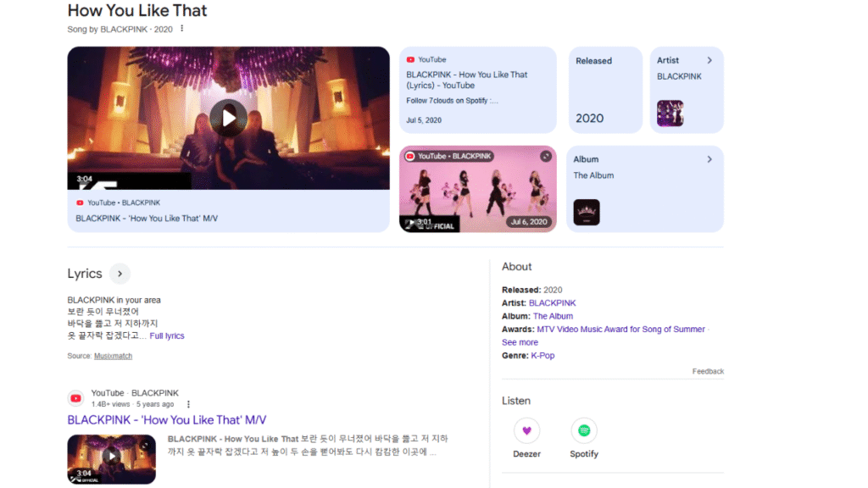Click the YouTube icon on lyrics card
The height and width of the screenshot is (488, 868).
[x=410, y=60]
